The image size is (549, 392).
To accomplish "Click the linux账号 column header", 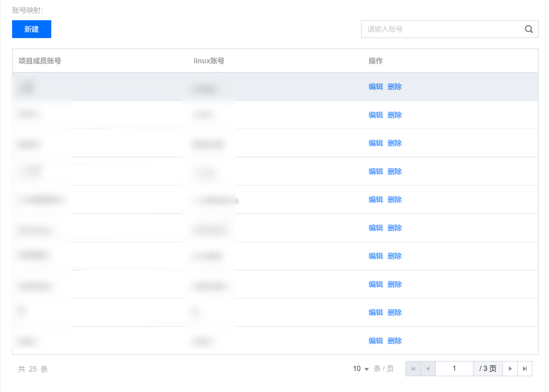I will tap(209, 61).
